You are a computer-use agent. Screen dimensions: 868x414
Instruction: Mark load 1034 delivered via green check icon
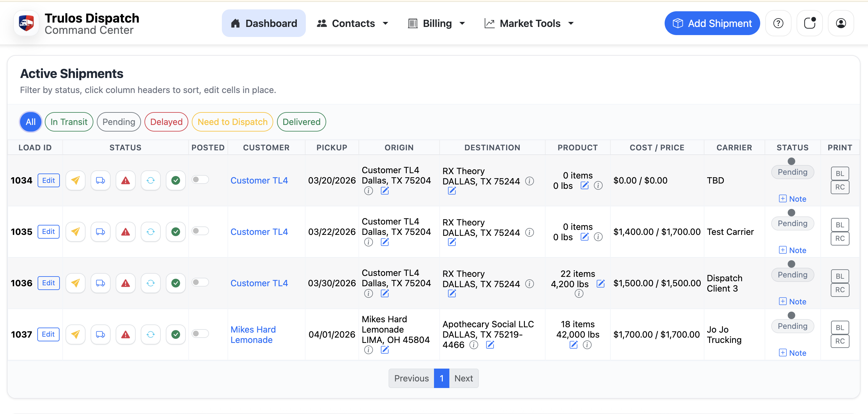(175, 180)
